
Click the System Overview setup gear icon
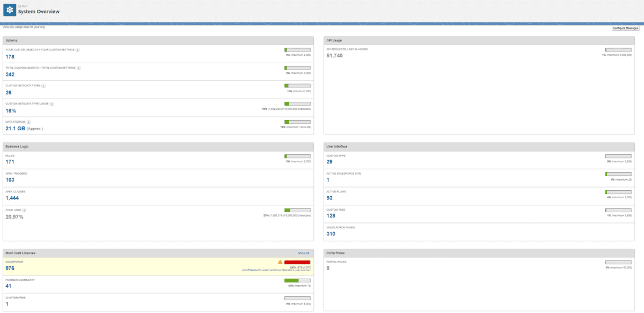[9, 9]
